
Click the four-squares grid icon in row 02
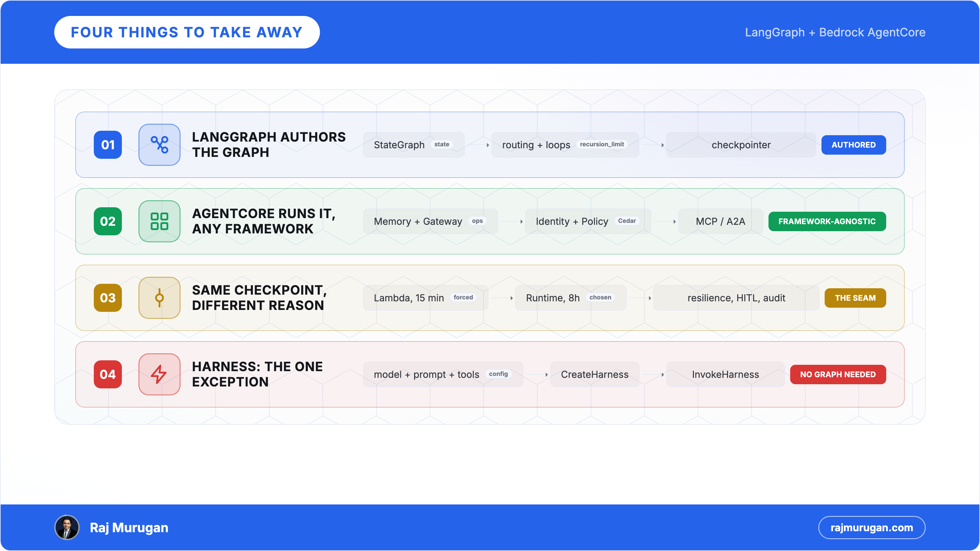pyautogui.click(x=160, y=221)
